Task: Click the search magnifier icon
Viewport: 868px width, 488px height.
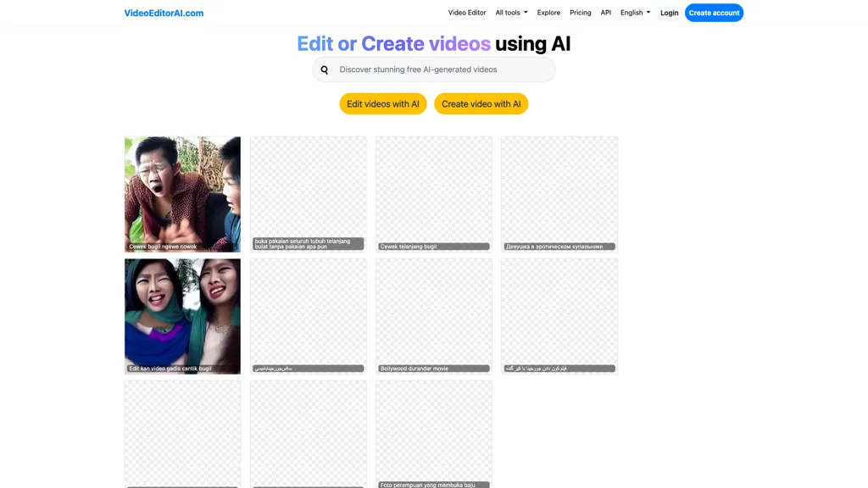Action: coord(325,69)
